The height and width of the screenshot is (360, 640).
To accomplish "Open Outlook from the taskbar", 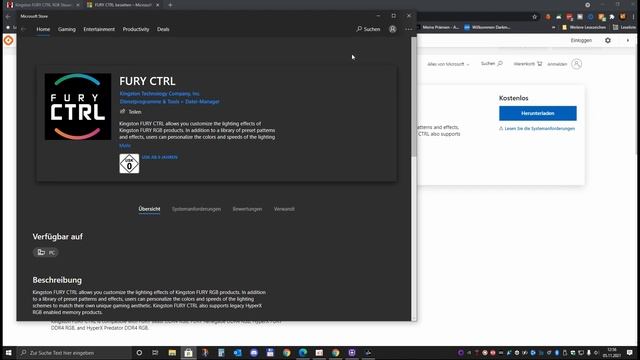I will (x=238, y=353).
